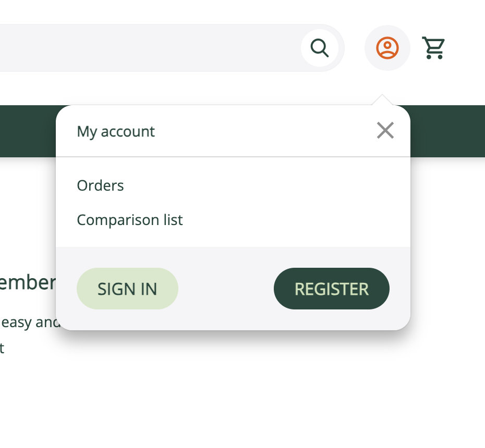Close the My account popup

click(x=385, y=130)
